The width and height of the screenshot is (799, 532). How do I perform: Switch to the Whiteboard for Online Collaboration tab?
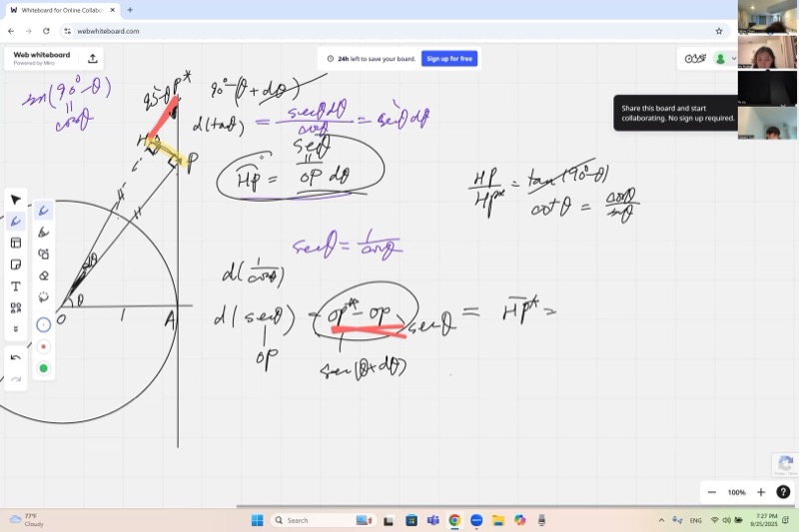[x=60, y=10]
